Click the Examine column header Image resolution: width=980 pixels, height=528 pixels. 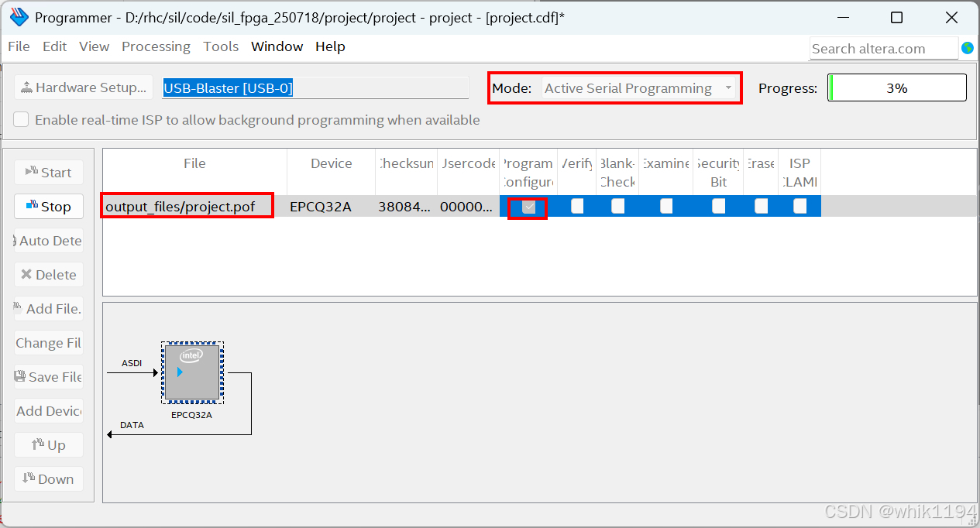[x=666, y=172]
